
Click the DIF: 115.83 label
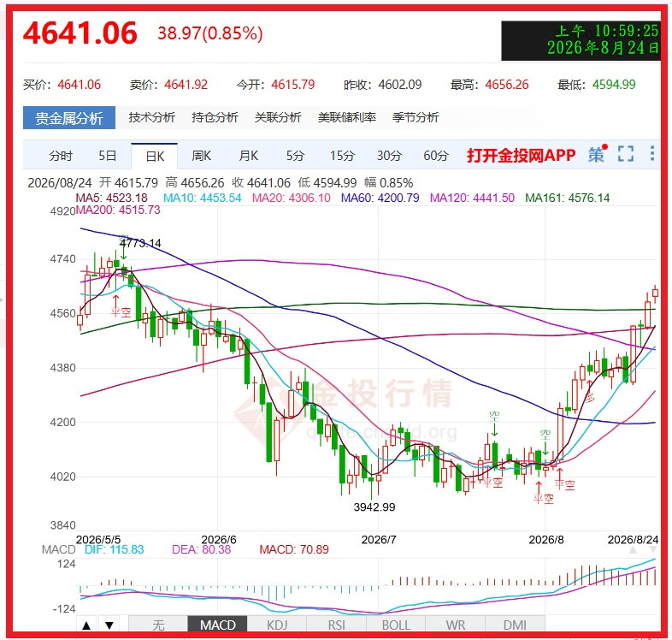click(114, 549)
